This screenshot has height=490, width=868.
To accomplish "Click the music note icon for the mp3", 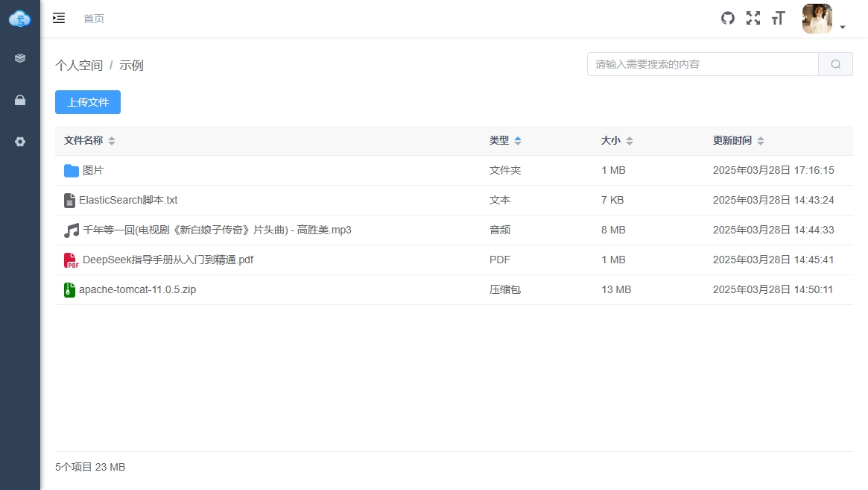I will [72, 230].
